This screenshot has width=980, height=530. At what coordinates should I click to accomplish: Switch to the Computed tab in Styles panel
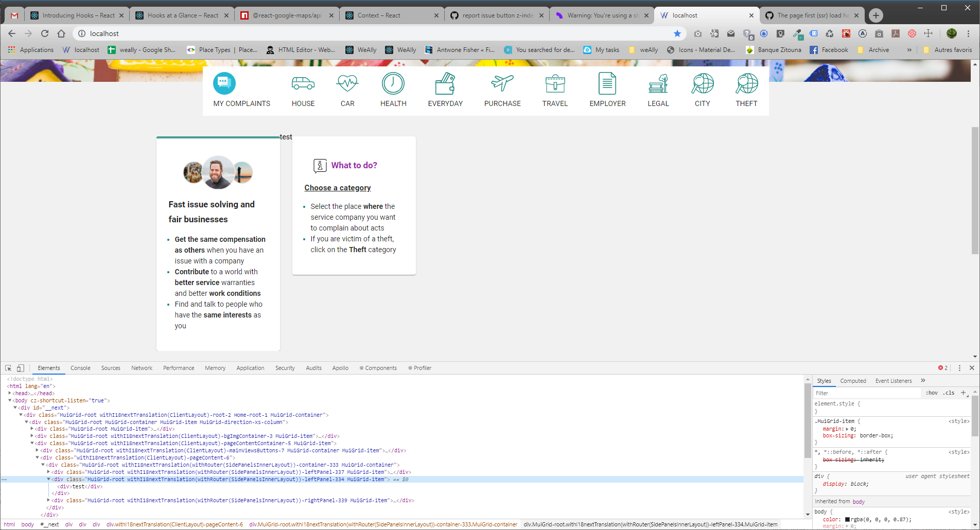coord(853,380)
